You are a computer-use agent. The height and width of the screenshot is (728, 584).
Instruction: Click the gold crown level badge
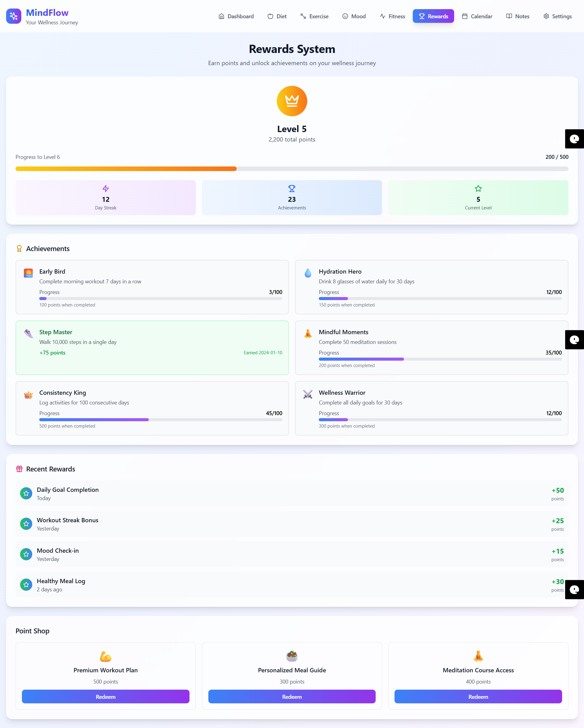point(292,101)
